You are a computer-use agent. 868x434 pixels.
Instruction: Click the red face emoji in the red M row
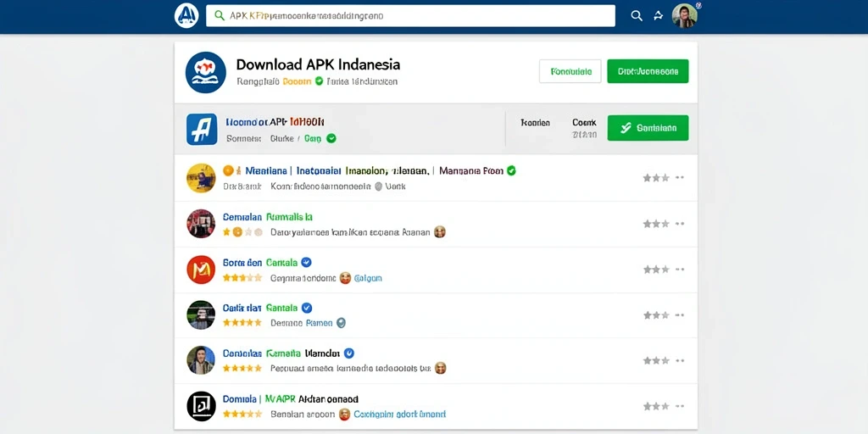pos(346,278)
